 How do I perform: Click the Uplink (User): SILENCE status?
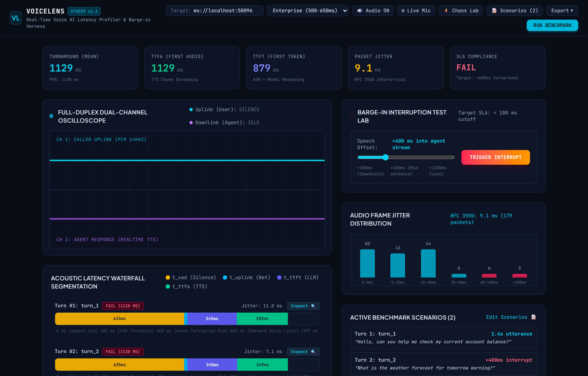224,110
